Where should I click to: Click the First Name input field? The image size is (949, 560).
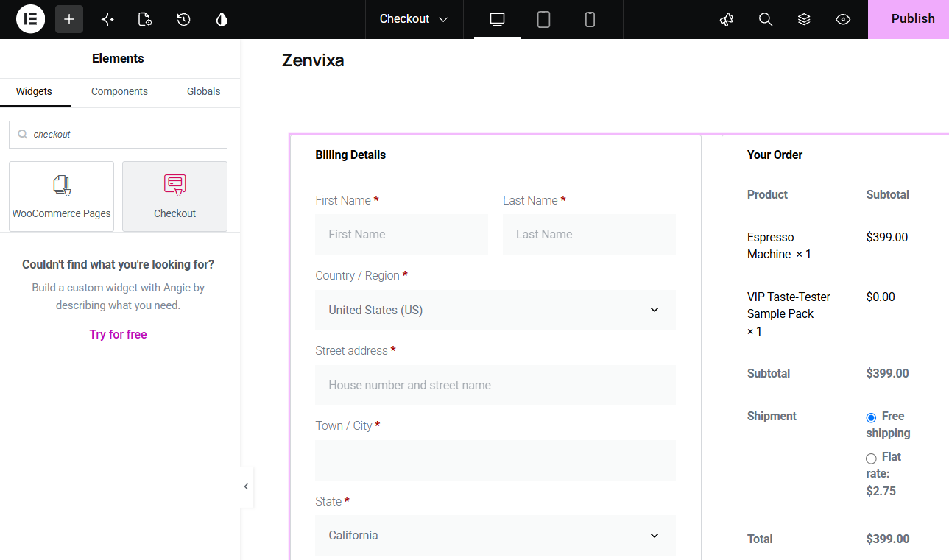point(401,234)
